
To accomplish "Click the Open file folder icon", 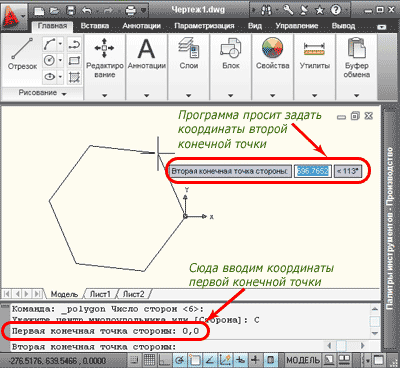I will tap(54, 11).
